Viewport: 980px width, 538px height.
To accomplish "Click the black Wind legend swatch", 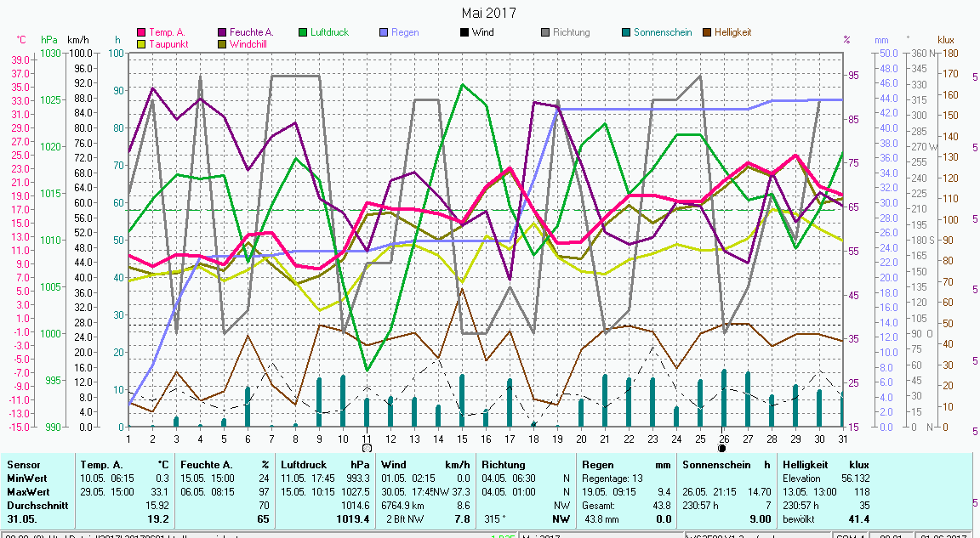I will click(464, 32).
